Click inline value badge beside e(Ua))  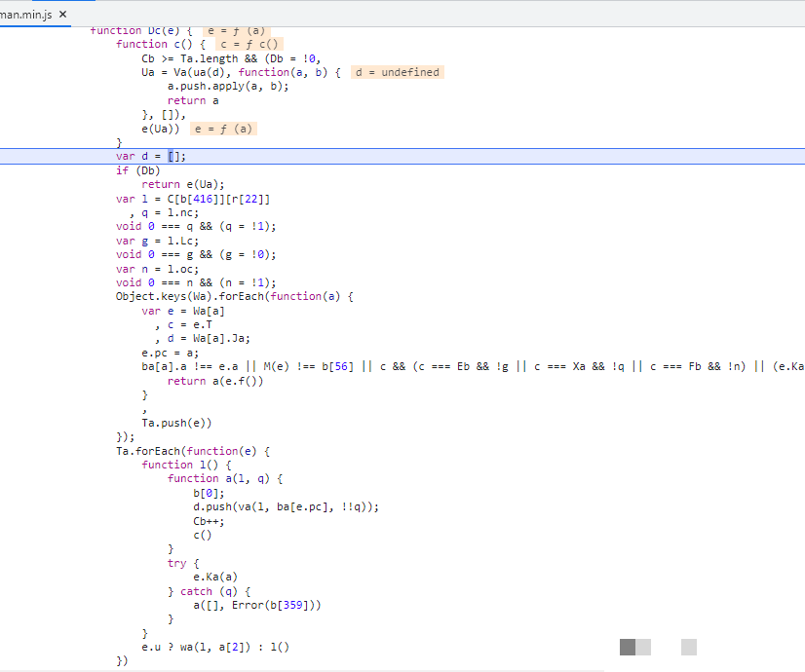tap(224, 129)
